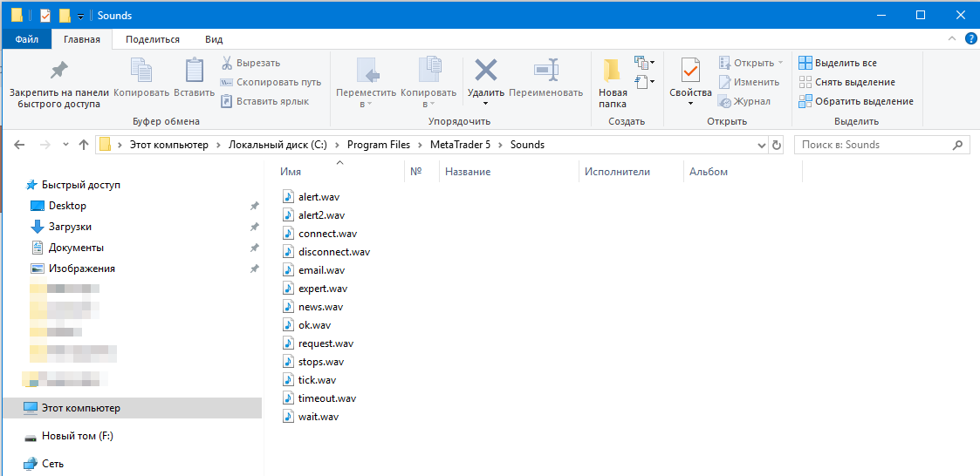This screenshot has width=980, height=476.
Task: Collapse the ribbon with chevron
Action: (x=952, y=38)
